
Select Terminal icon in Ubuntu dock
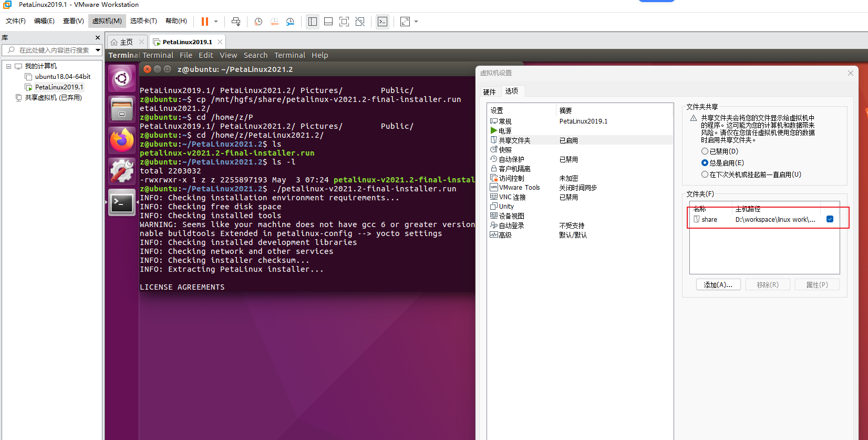122,202
